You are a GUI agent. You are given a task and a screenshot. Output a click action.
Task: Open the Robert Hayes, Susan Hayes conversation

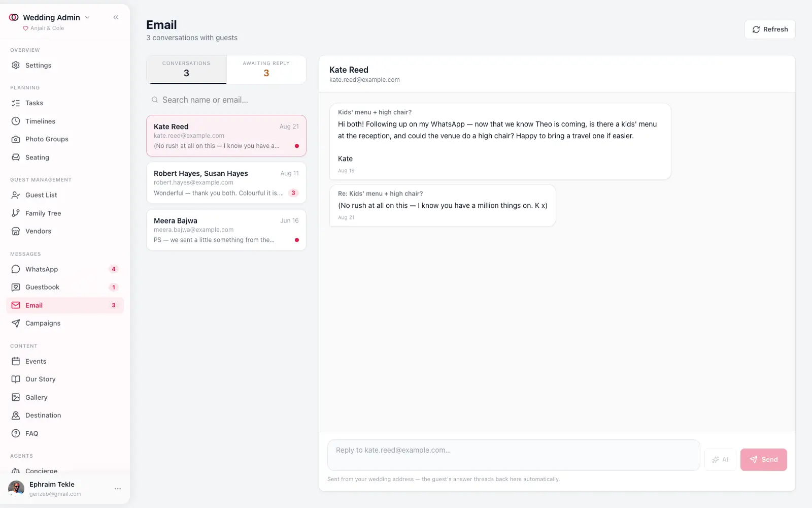tap(226, 183)
